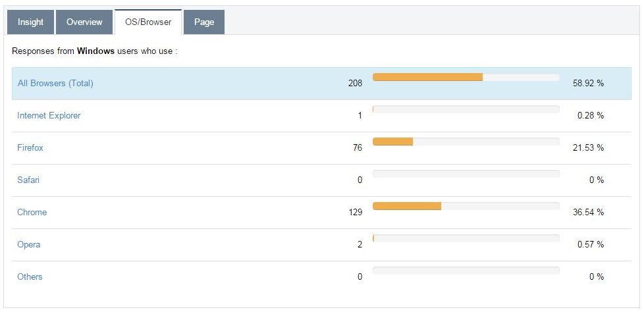Select the Opera browser link
The image size is (644, 312).
coord(29,245)
